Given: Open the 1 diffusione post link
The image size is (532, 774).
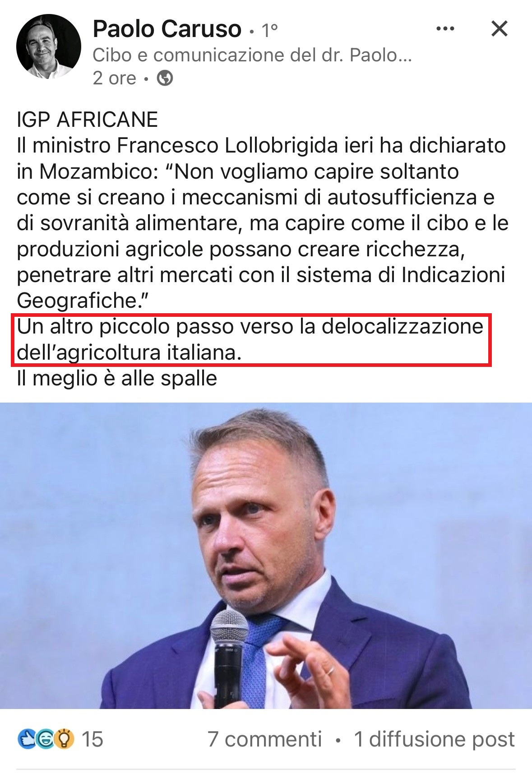Looking at the screenshot, I should (434, 739).
